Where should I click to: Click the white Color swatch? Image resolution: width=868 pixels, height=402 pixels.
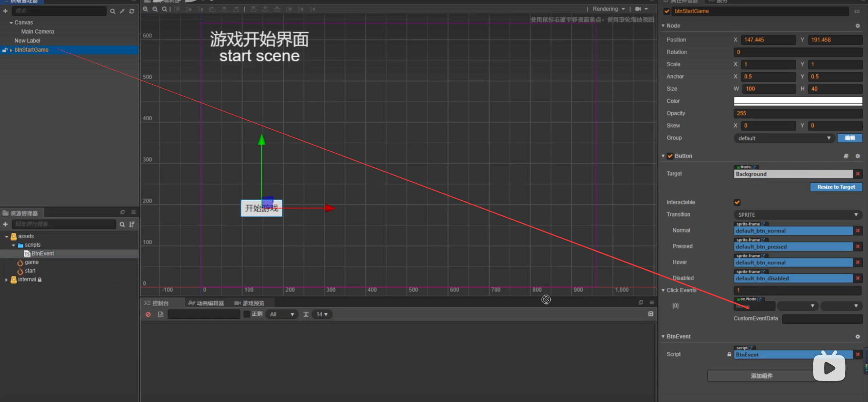tap(798, 101)
